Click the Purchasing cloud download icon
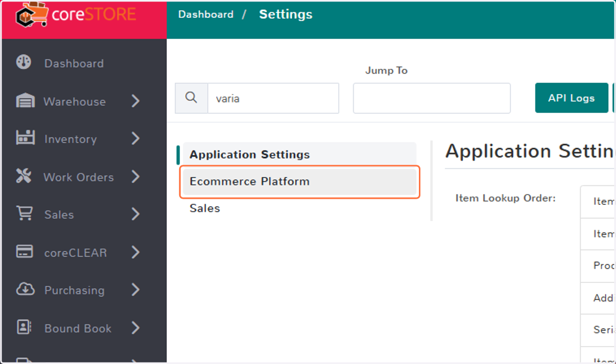The height and width of the screenshot is (364, 616). [x=25, y=290]
